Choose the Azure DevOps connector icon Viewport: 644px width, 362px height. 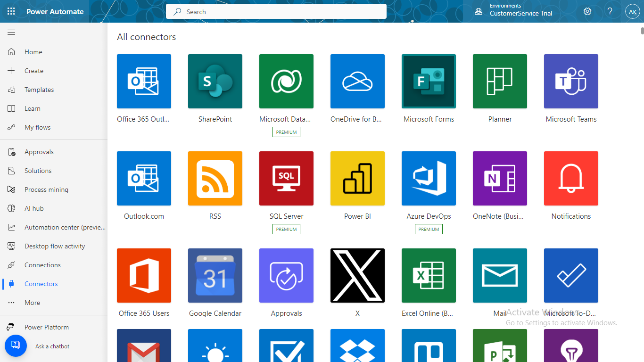429,179
